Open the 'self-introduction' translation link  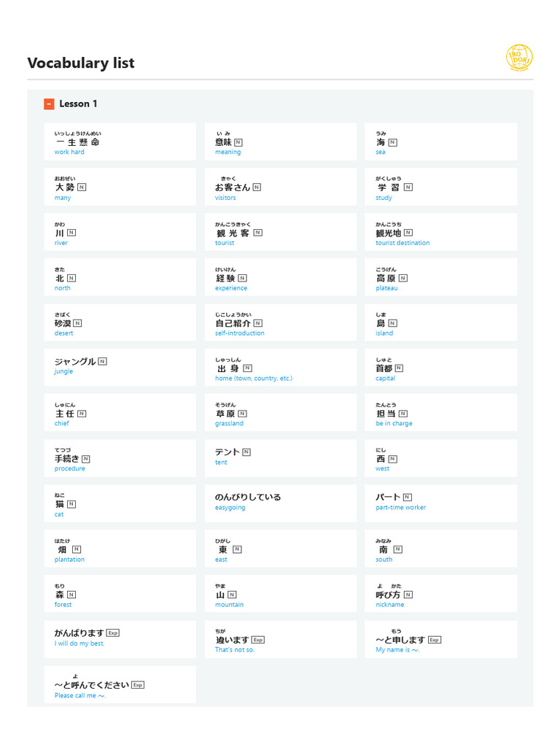pos(240,333)
